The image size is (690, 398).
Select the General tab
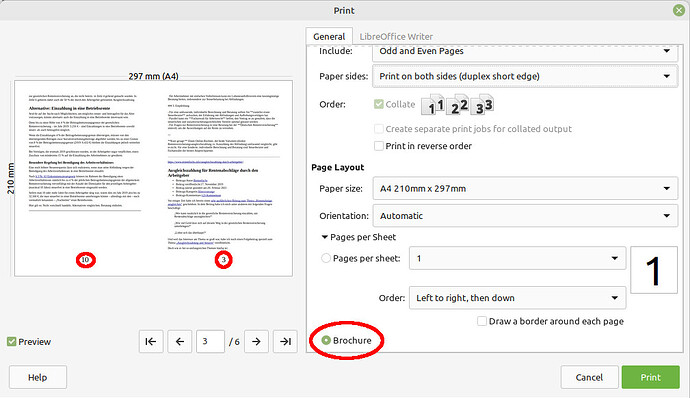[329, 37]
